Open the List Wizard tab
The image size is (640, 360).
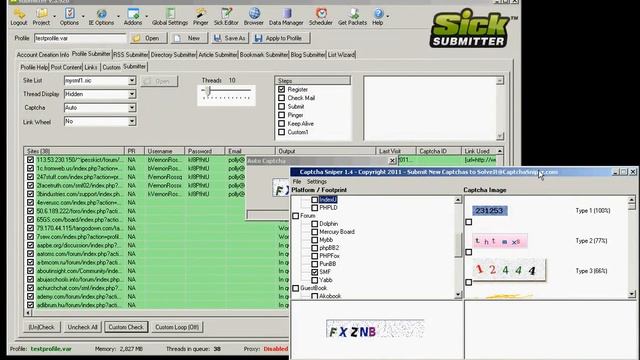(341, 54)
